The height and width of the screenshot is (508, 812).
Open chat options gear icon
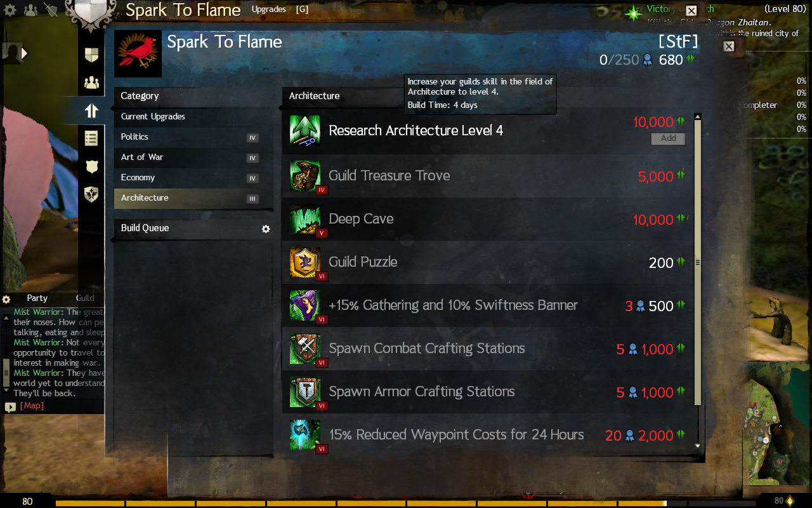pyautogui.click(x=6, y=299)
